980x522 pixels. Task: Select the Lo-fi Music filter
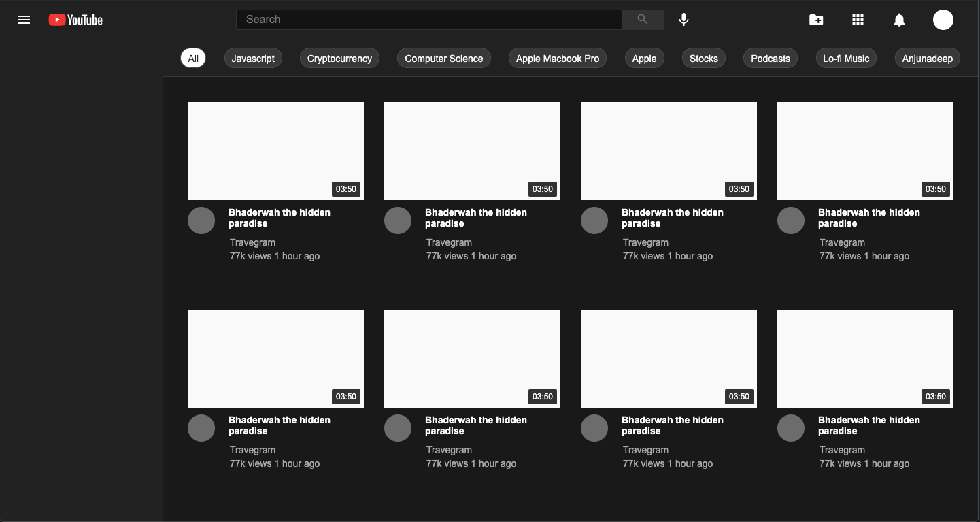coord(845,58)
